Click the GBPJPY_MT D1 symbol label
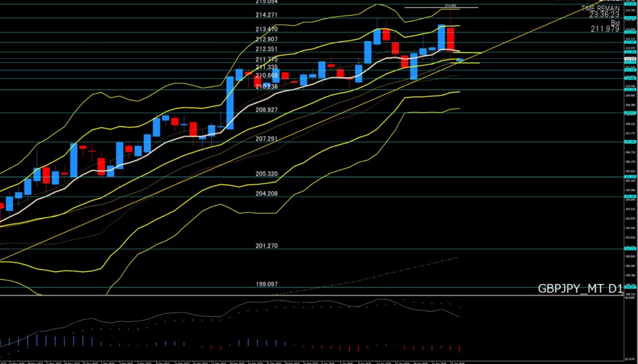The height and width of the screenshot is (364, 638). pos(581,289)
